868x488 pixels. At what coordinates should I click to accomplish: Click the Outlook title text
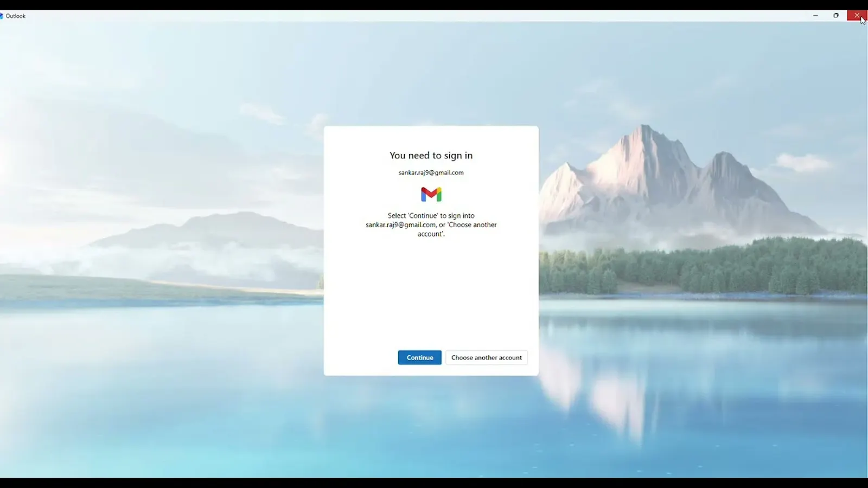[16, 16]
